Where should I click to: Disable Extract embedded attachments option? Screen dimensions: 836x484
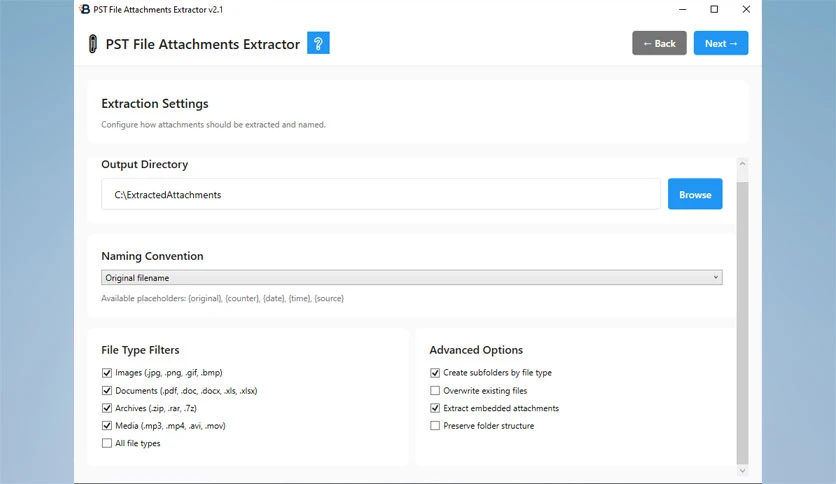pyautogui.click(x=435, y=408)
